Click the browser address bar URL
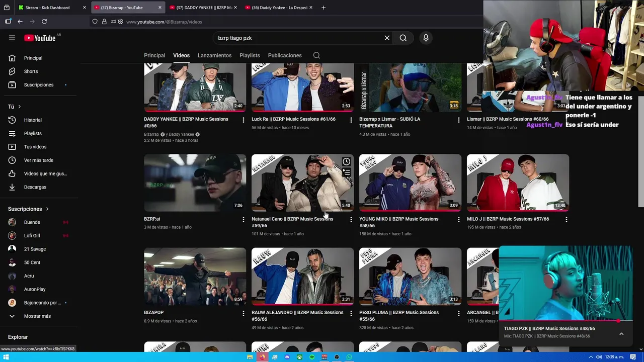 click(x=164, y=22)
